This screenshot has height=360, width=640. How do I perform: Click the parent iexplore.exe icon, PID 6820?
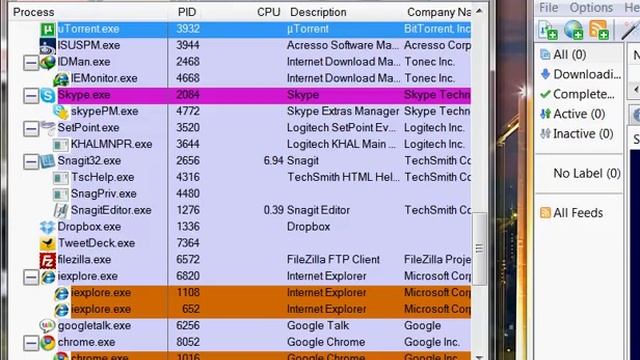coord(48,277)
